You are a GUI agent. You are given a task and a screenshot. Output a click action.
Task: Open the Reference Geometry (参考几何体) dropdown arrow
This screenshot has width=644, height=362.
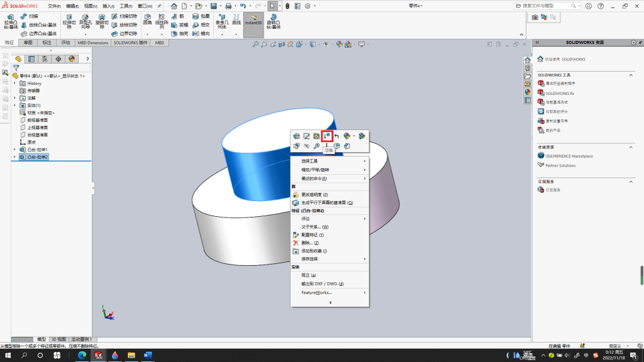222,35
